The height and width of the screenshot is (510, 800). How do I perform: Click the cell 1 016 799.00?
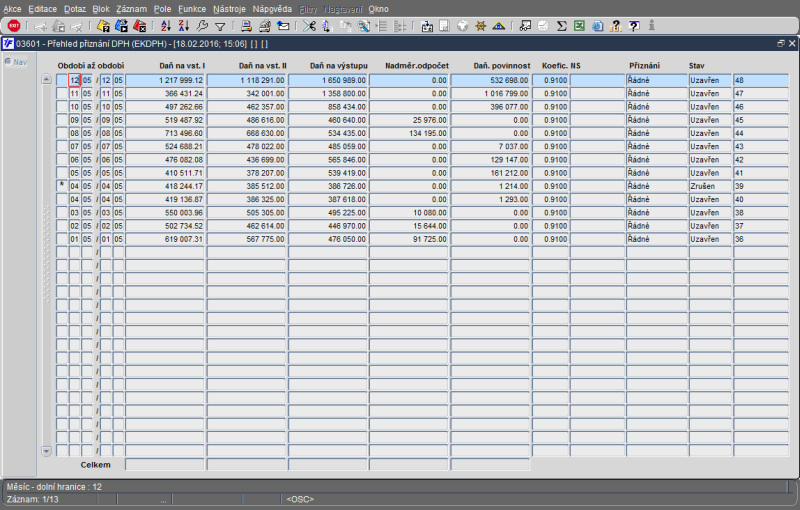click(490, 93)
